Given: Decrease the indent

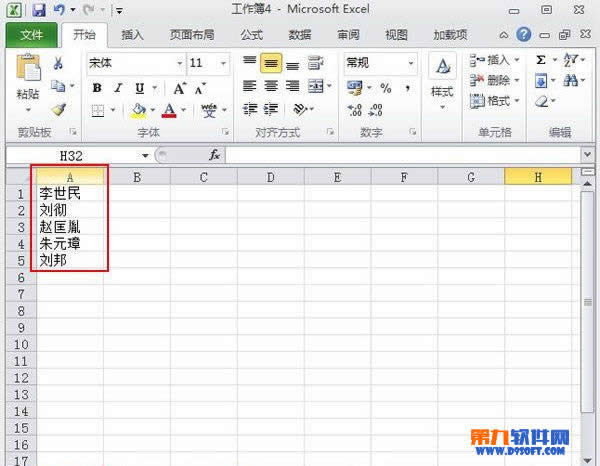Looking at the screenshot, I should (x=250, y=109).
